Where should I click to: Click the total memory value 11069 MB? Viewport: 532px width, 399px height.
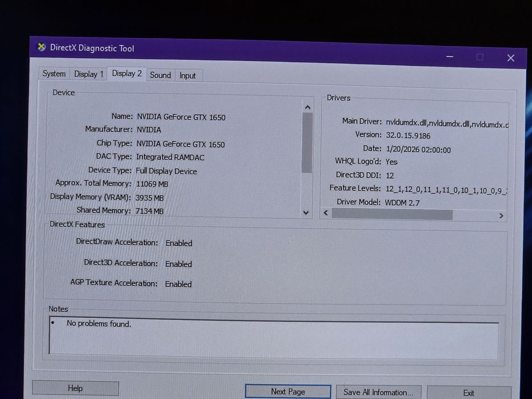152,184
